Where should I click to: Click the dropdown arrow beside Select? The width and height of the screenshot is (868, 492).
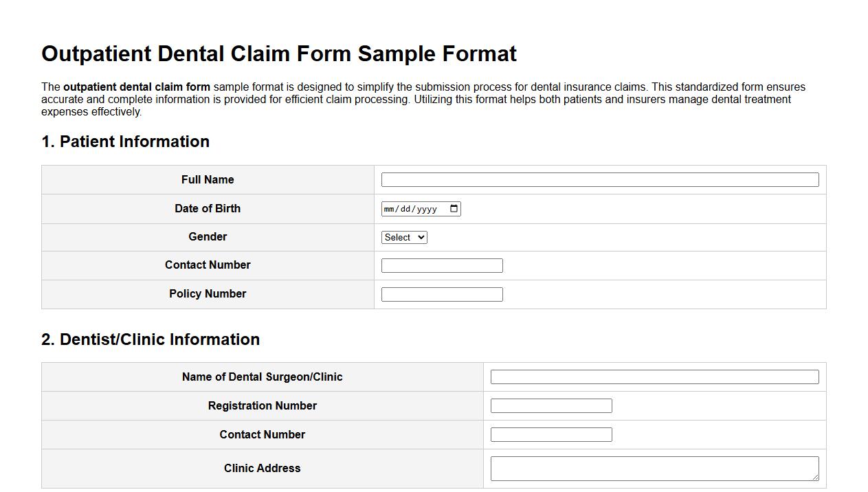420,236
